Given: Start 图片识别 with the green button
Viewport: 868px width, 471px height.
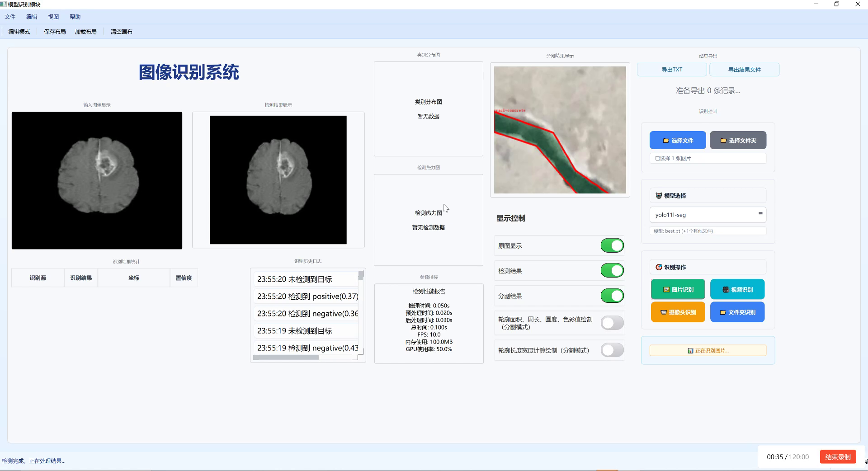Looking at the screenshot, I should click(678, 289).
